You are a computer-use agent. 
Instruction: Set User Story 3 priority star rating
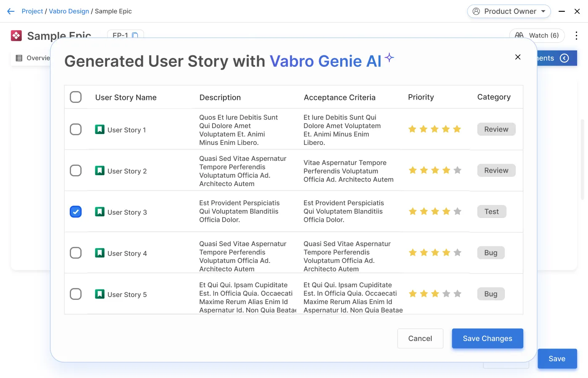(x=435, y=212)
